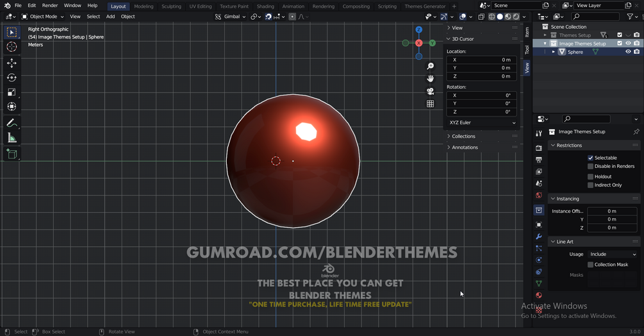Screen dimensions: 644x336
Task: Click the viewport pan hand icon
Action: pos(430,78)
